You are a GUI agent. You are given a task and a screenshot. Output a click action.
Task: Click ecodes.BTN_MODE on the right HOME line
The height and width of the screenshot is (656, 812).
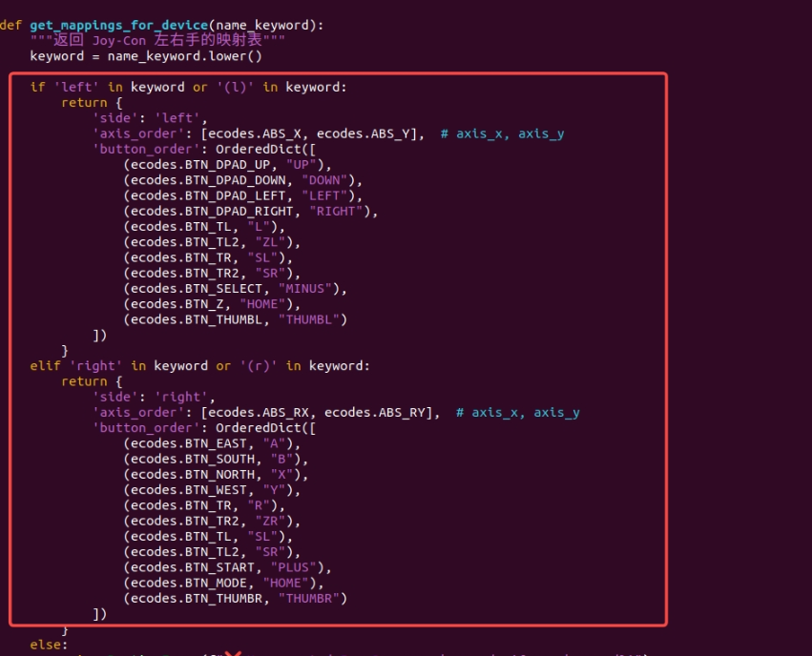(x=185, y=583)
